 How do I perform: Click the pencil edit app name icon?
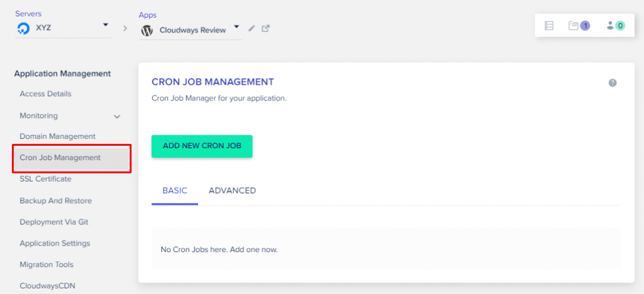[x=252, y=28]
